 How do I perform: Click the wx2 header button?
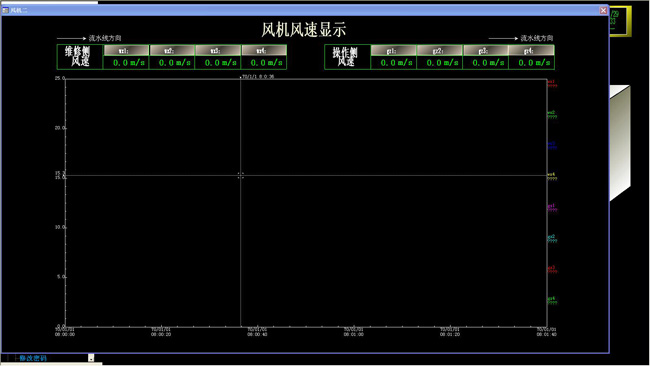tap(172, 51)
